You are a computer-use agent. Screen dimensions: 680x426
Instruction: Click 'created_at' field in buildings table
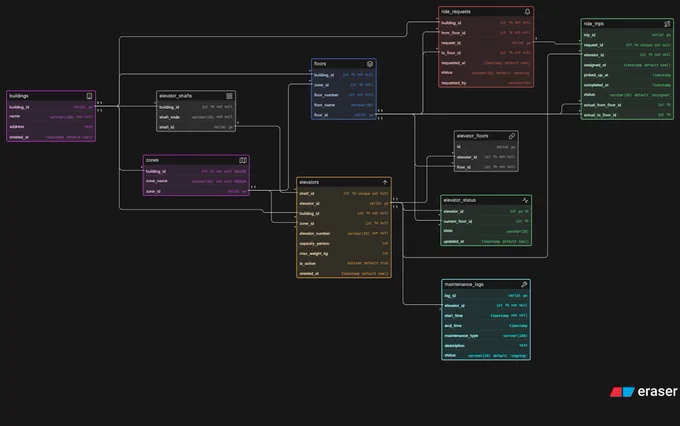[51, 137]
